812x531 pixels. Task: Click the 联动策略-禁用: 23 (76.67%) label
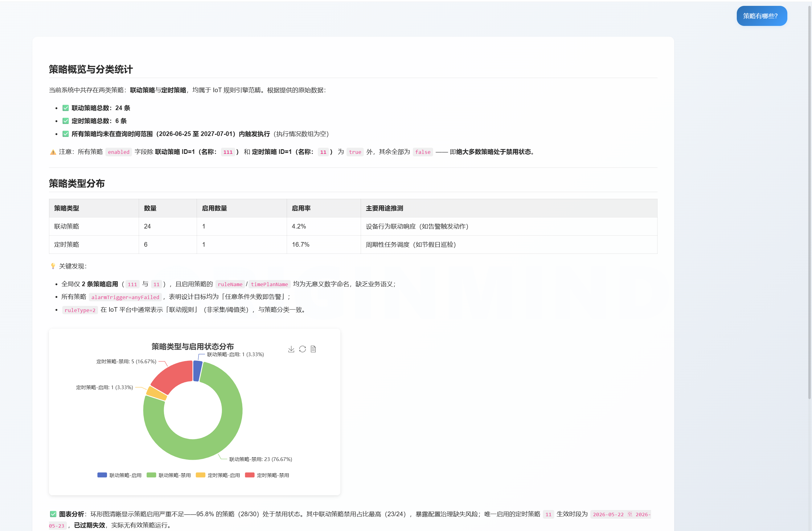(261, 459)
